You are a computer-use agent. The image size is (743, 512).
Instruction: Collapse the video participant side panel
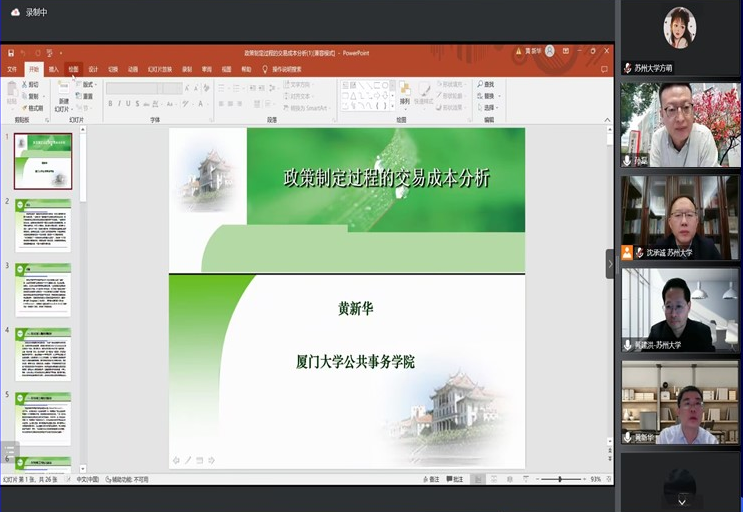tap(610, 264)
